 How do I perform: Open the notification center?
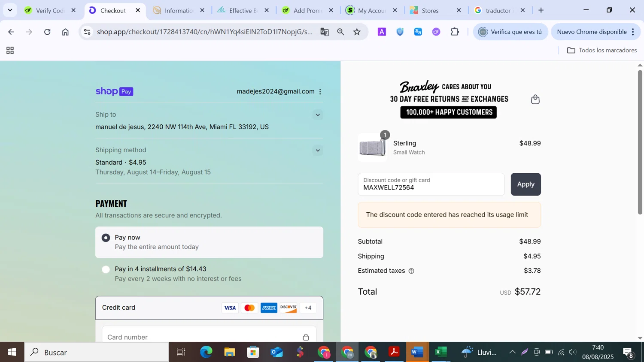coord(629,353)
